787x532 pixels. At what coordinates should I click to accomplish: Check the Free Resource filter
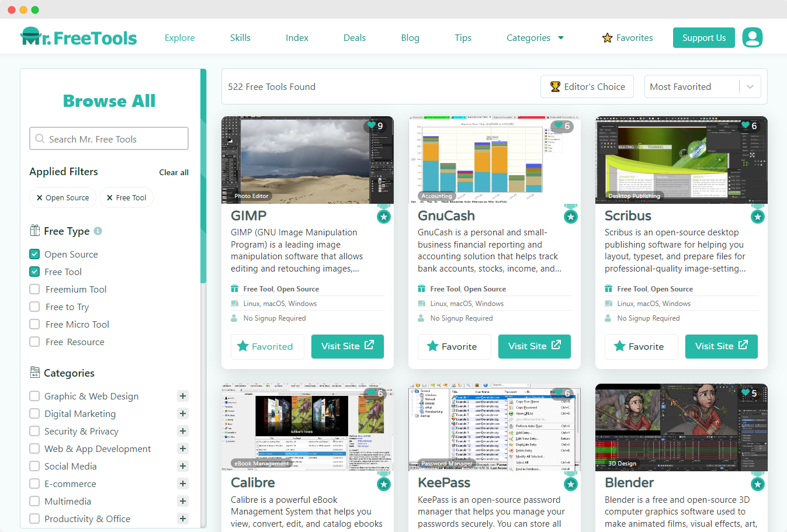tap(34, 342)
